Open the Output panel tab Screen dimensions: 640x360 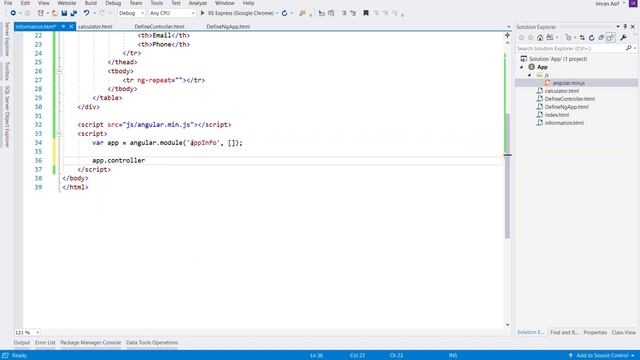coord(22,343)
